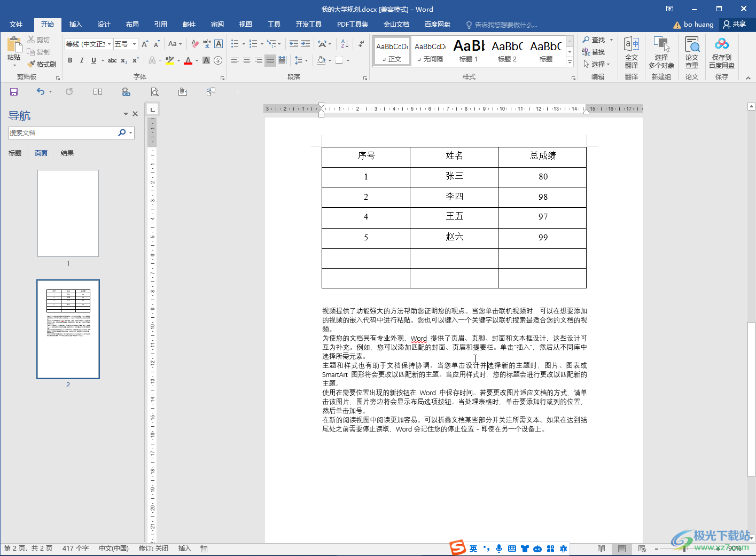Click the Full Text Translation (全文翻译) icon

click(632, 52)
